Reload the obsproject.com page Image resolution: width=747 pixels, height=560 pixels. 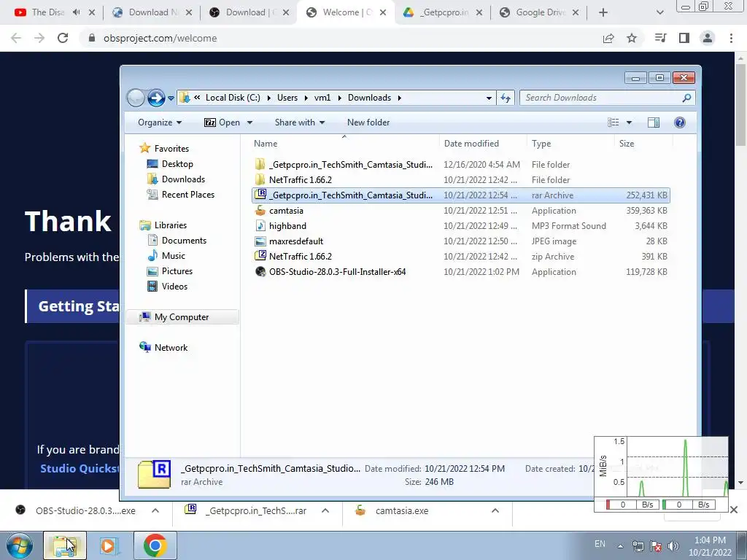point(63,38)
